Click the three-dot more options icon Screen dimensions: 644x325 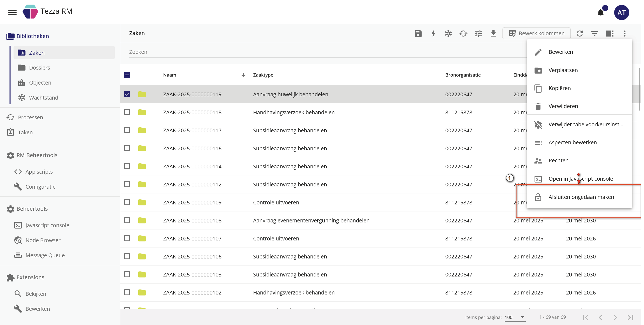tap(624, 33)
